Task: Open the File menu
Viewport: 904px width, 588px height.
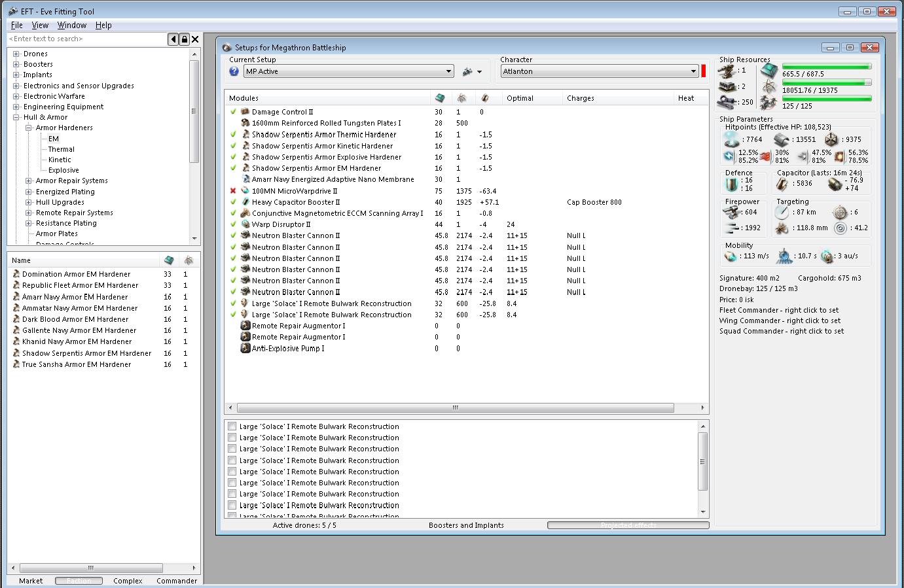Action: 17,25
